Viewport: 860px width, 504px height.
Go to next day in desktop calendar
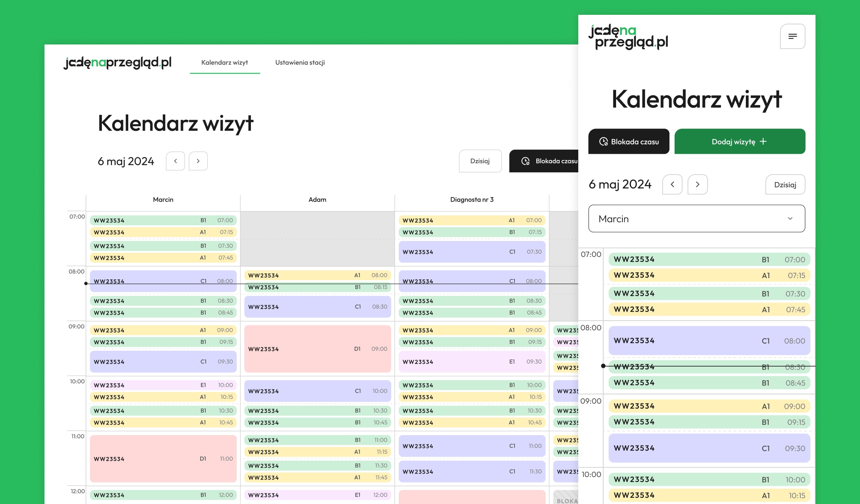198,161
